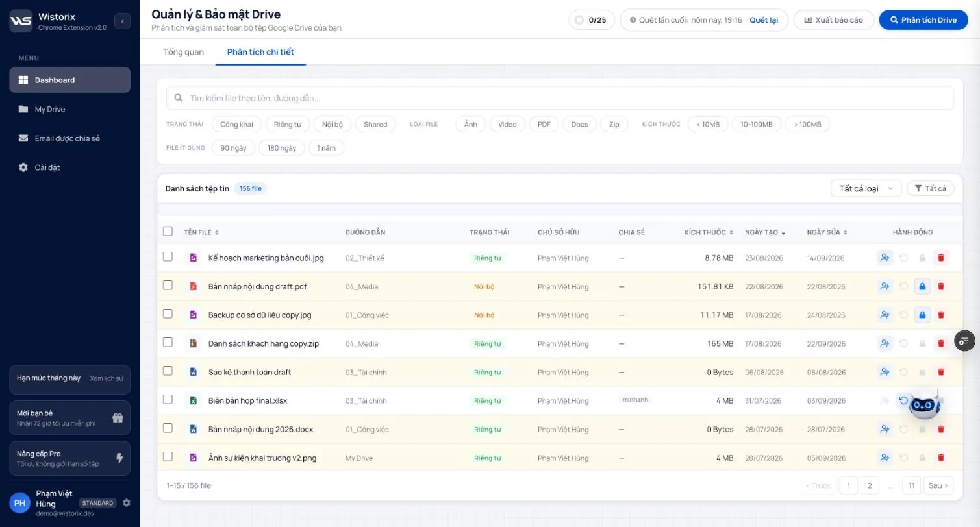Check the Bản nháp nội dung draft.pdf row
Viewport: 980px width, 527px height.
(x=168, y=285)
